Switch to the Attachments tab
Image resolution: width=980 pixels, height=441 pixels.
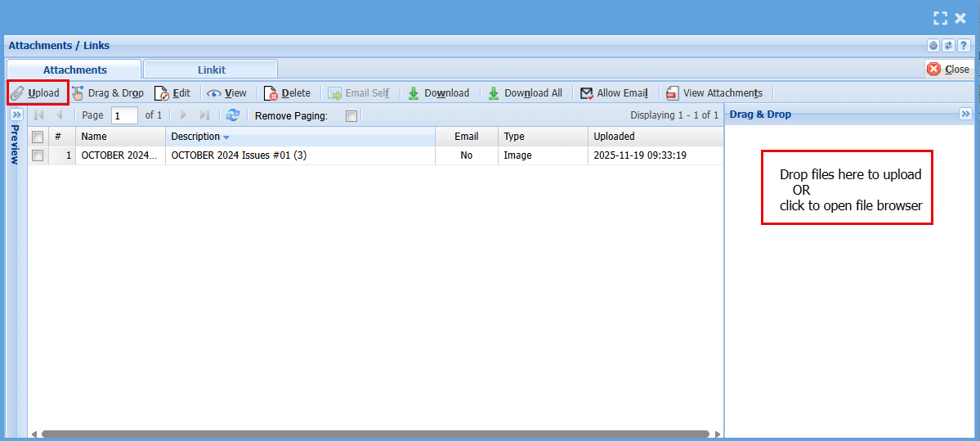[x=74, y=70]
